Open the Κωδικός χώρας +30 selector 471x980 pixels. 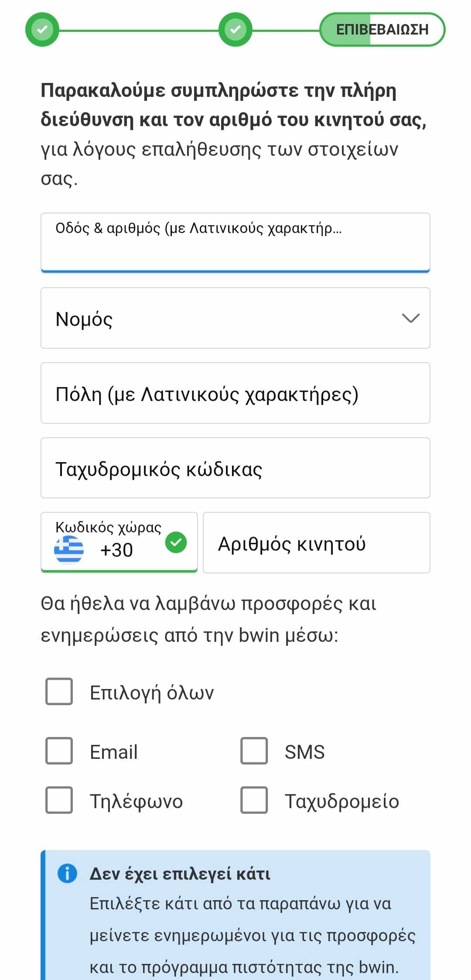coord(119,542)
